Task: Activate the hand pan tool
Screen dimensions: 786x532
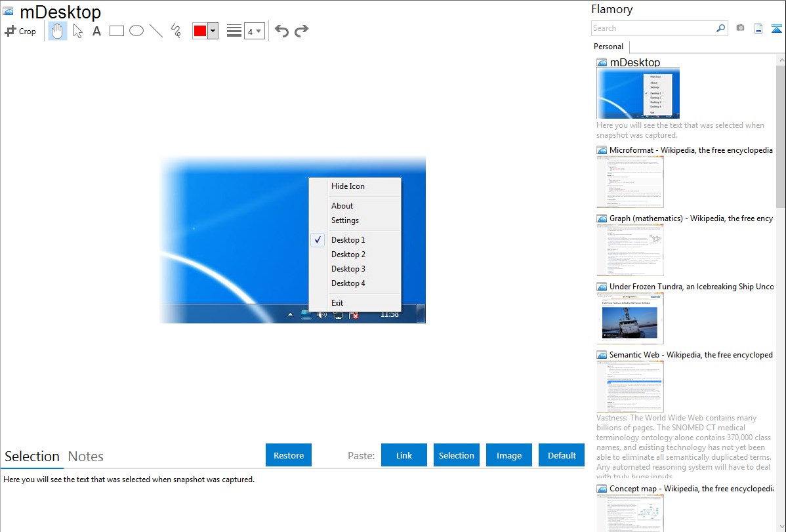Action: (x=58, y=31)
